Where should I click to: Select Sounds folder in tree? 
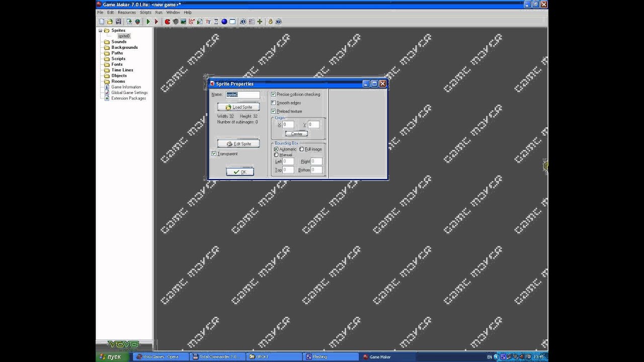pos(119,42)
